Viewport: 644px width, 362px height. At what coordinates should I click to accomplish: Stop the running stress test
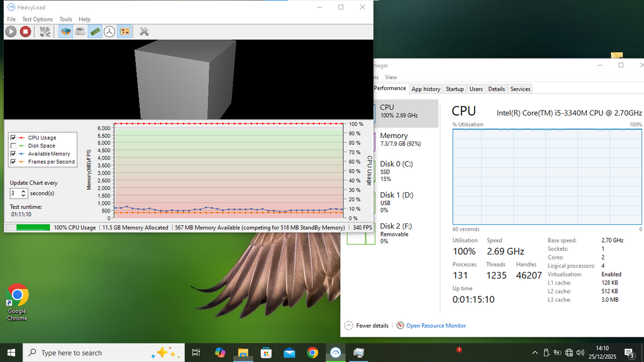[25, 31]
